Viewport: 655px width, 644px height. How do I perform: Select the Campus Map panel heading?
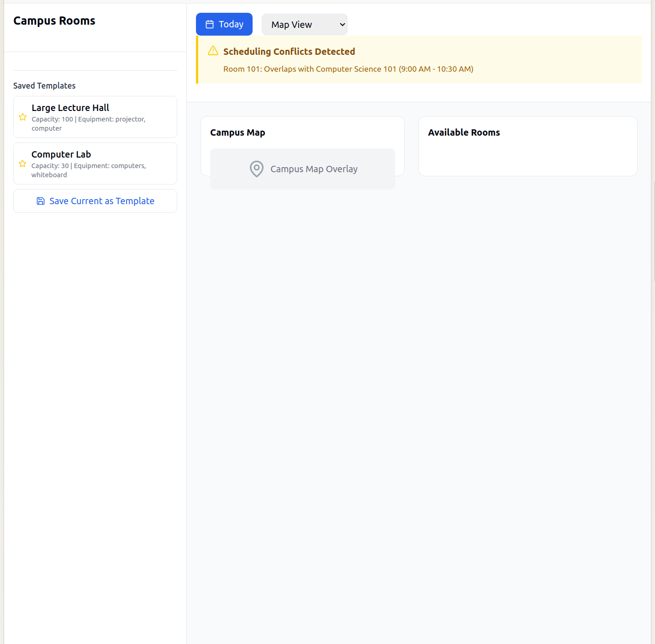pos(238,133)
